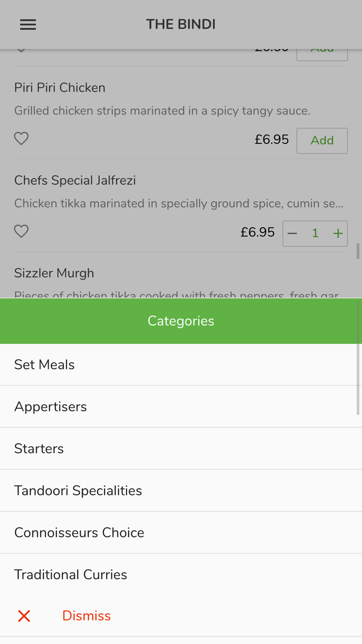
Task: Open the Starters category
Action: pyautogui.click(x=181, y=449)
